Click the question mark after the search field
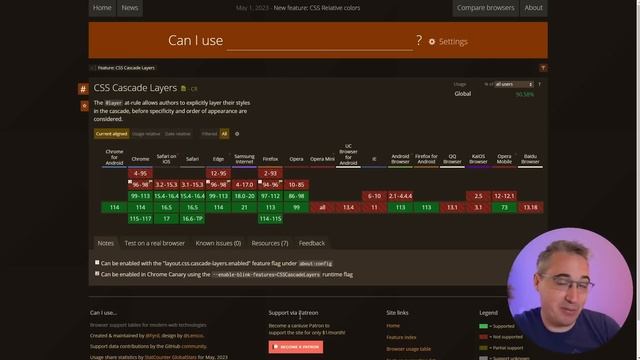The height and width of the screenshot is (360, 640). (419, 40)
